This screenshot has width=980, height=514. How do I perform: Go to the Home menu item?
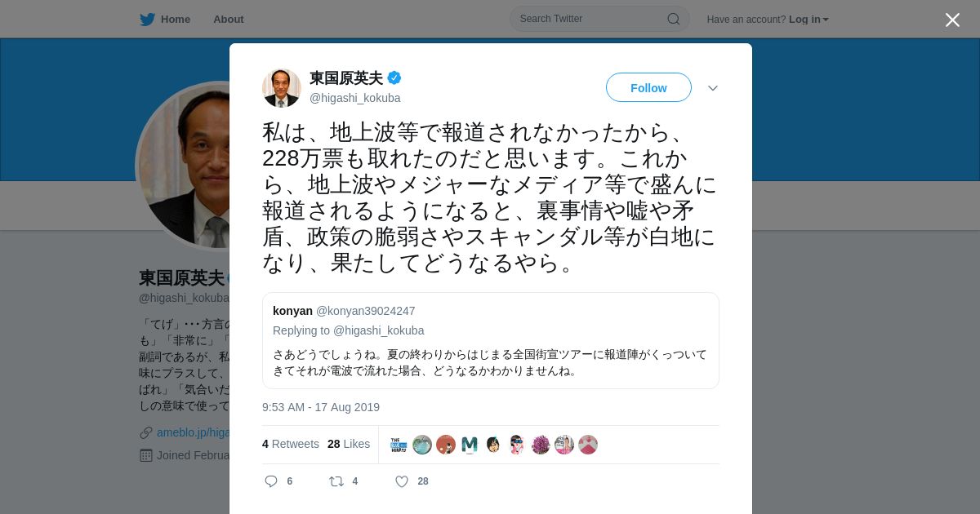[176, 20]
